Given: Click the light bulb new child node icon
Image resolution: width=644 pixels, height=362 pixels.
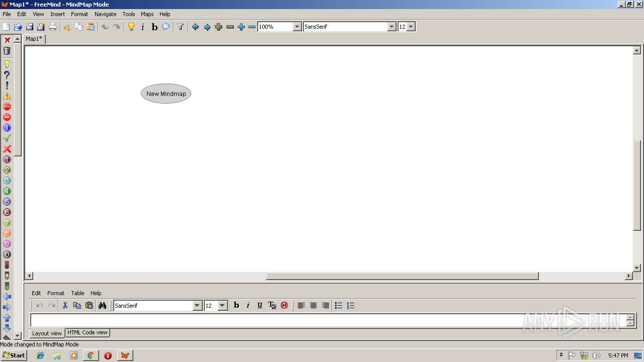Looking at the screenshot, I should (x=131, y=27).
